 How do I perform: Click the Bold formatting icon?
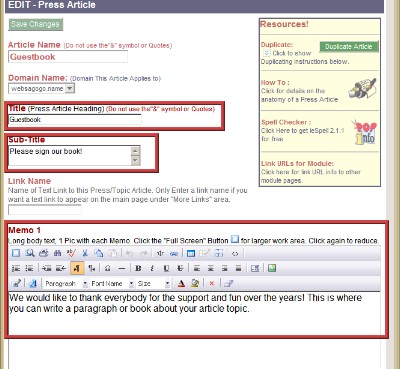pyautogui.click(x=138, y=268)
